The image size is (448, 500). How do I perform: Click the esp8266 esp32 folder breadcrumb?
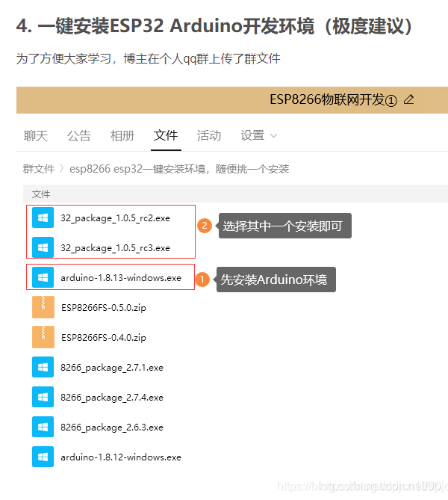coord(179,169)
